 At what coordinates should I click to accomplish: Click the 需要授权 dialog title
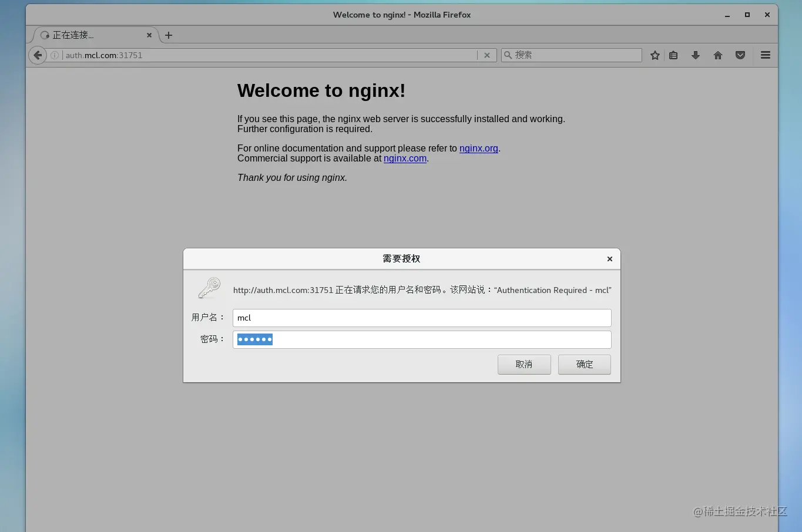(401, 259)
